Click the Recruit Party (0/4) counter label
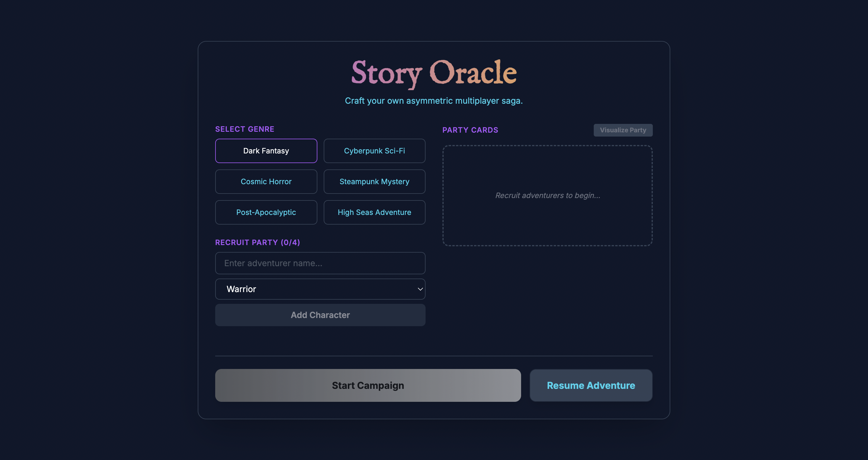The width and height of the screenshot is (868, 460). (257, 242)
